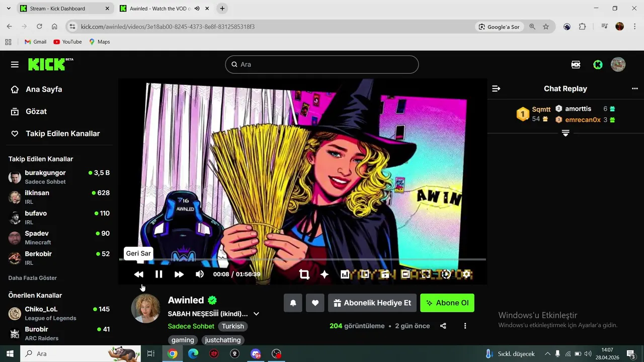Open the Burobir recommended channel

59,333
